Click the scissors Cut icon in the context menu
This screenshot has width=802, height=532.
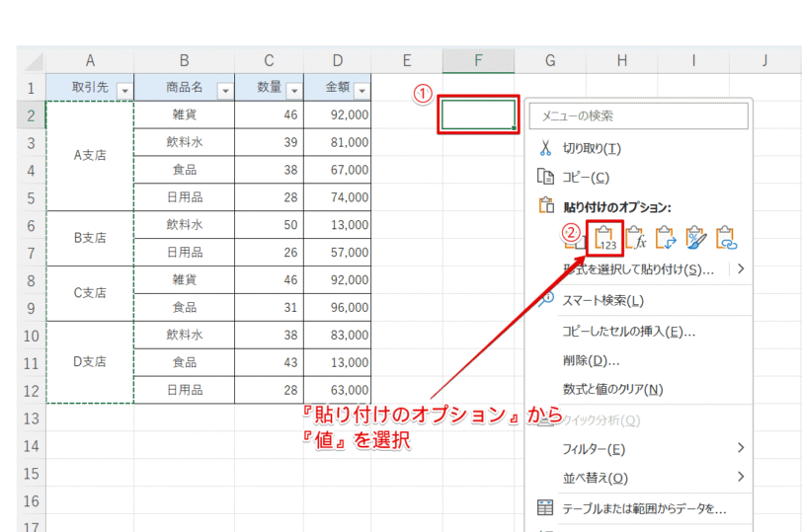(545, 148)
